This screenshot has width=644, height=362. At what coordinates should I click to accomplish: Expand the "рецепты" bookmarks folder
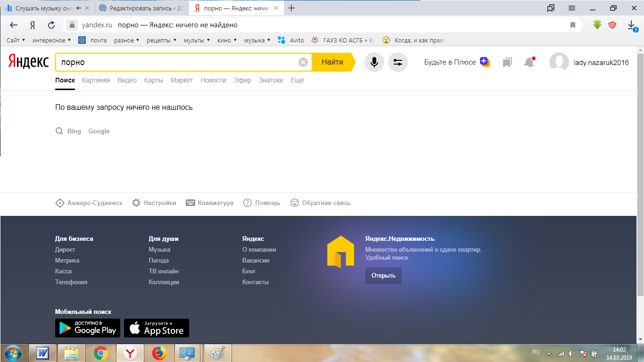coord(161,40)
